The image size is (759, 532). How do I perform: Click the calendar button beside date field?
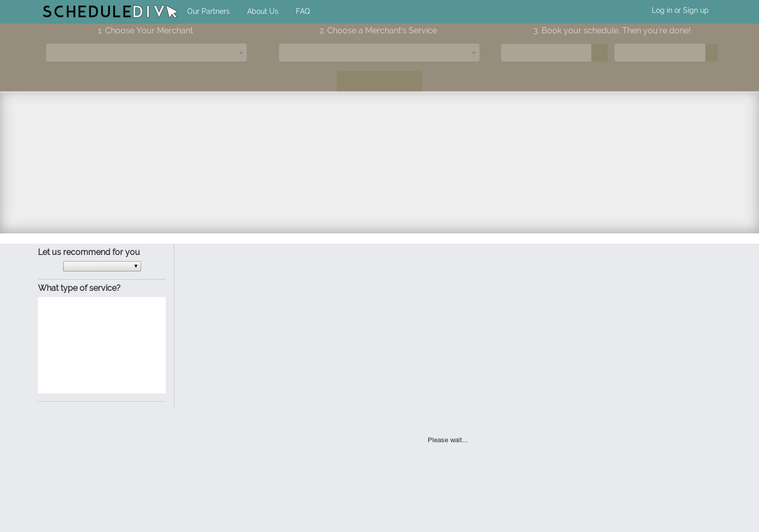coord(600,52)
